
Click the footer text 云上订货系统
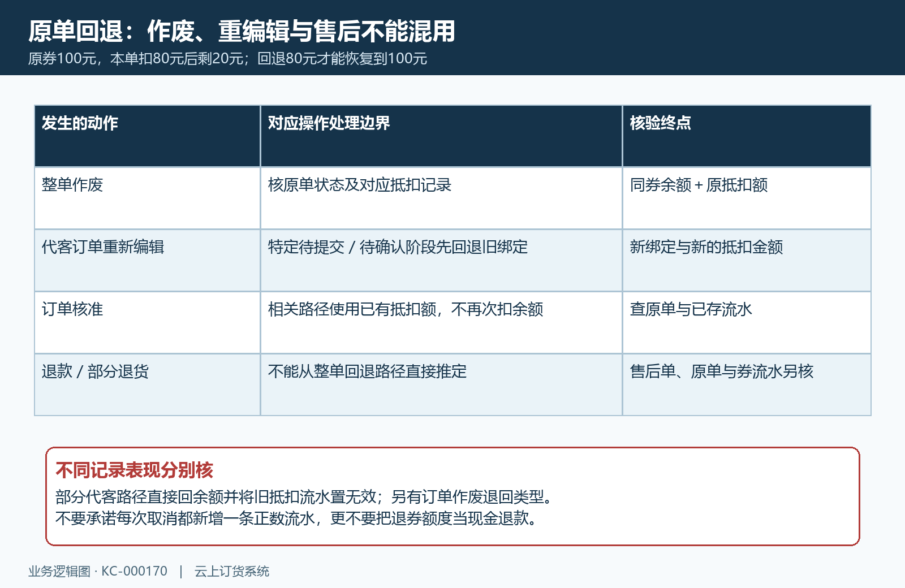(232, 571)
